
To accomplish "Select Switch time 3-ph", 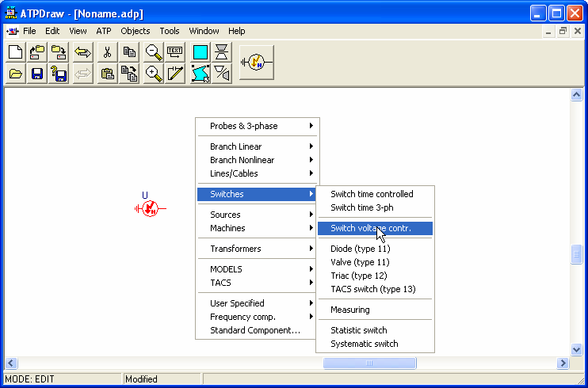I will tap(375, 207).
